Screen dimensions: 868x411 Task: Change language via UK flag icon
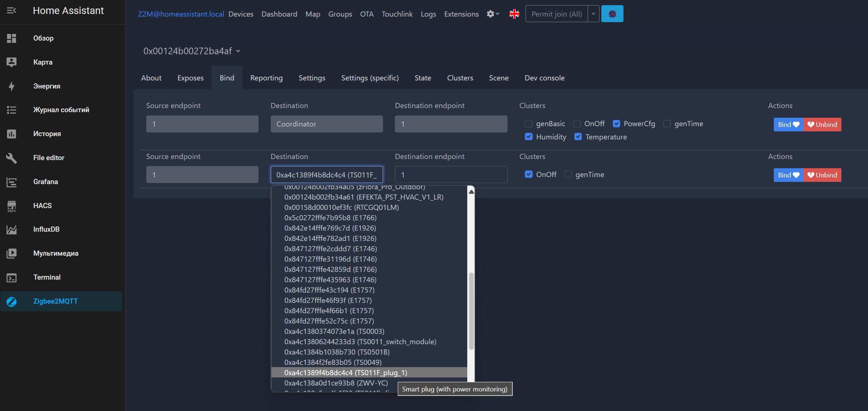pos(514,14)
